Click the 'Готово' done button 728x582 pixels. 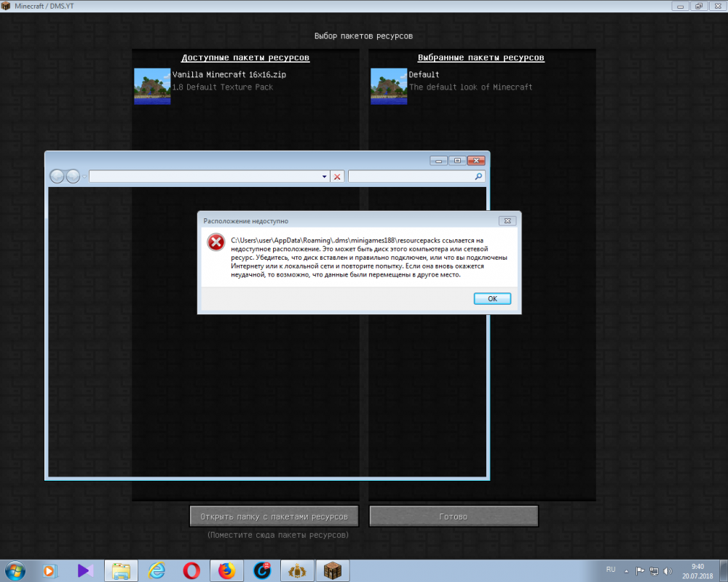(x=454, y=516)
